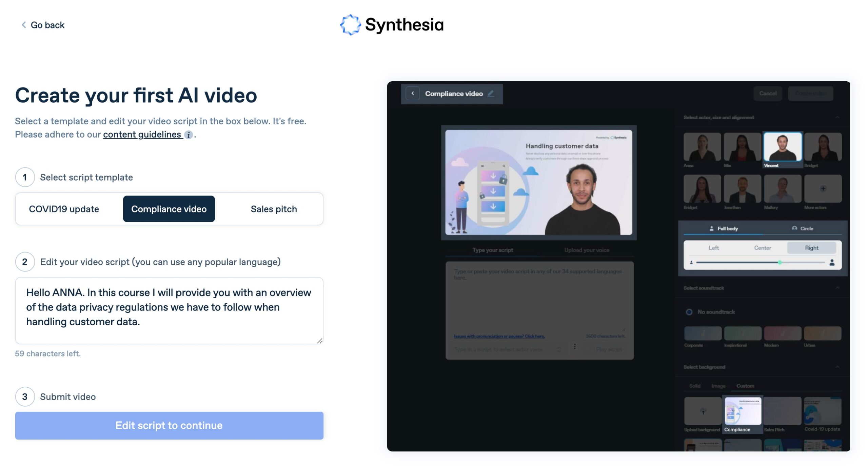
Task: Open the Image background tab
Action: pyautogui.click(x=718, y=386)
